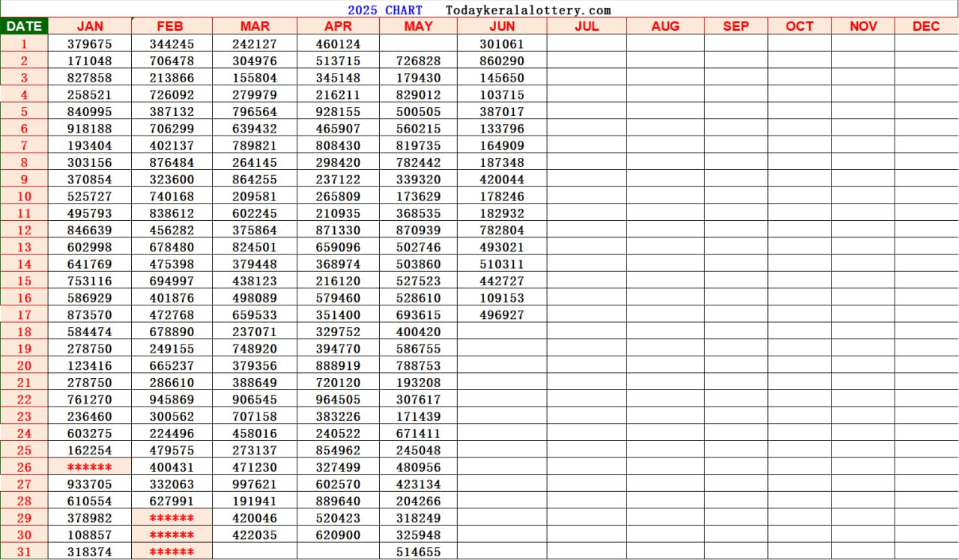This screenshot has width=959, height=560.
Task: Select cell with value 706478
Action: (x=172, y=61)
